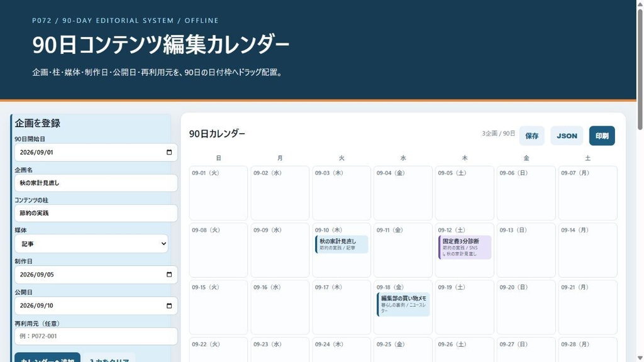This screenshot has width=644, height=362.
Task: Click the 09-01（火）day cell
Action: (218, 193)
